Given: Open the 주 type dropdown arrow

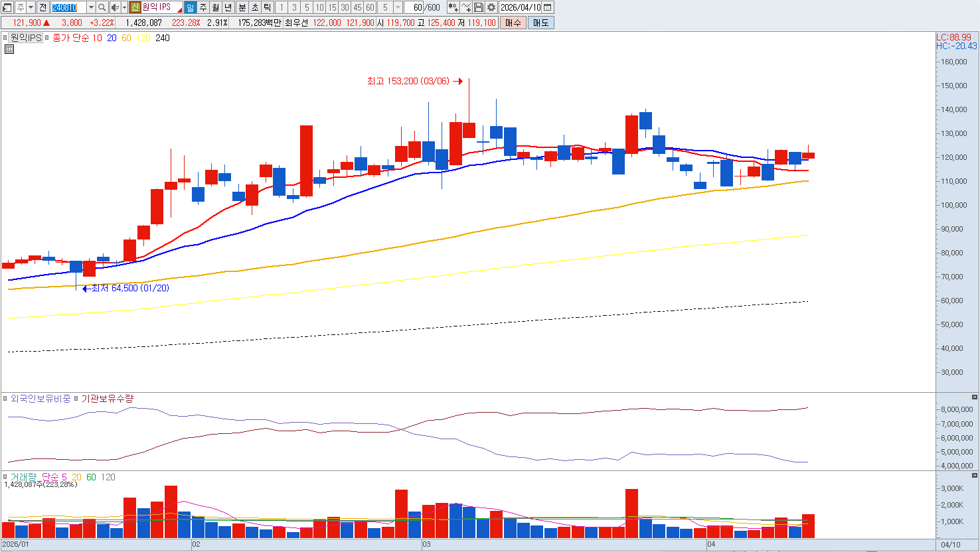Looking at the screenshot, I should (31, 7).
